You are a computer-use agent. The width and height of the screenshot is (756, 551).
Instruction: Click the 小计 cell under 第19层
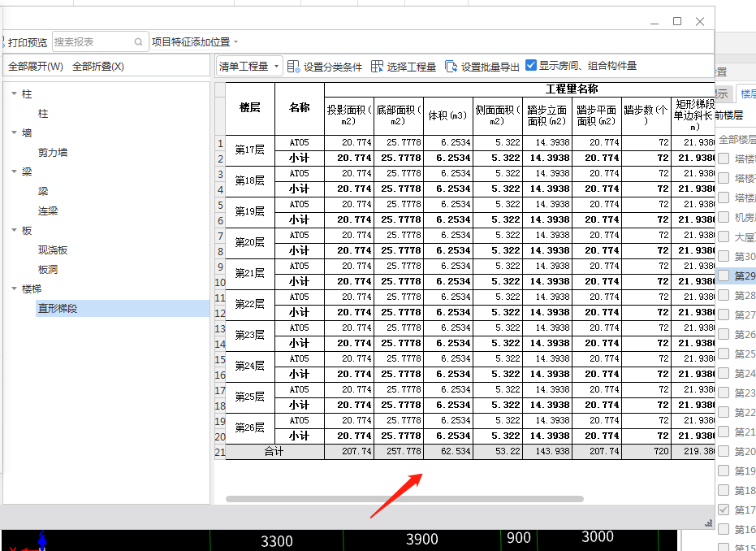pyautogui.click(x=300, y=219)
